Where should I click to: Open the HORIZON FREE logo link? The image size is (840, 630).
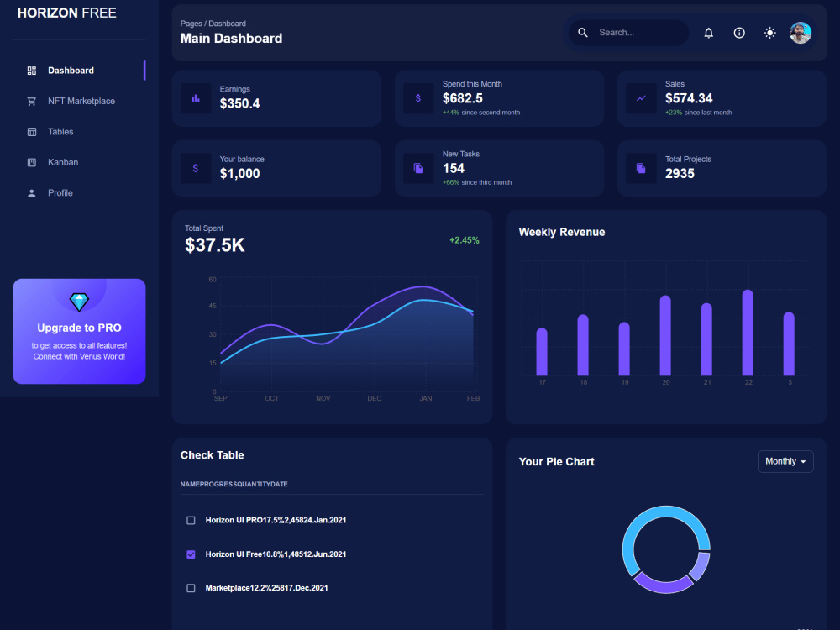coord(67,13)
